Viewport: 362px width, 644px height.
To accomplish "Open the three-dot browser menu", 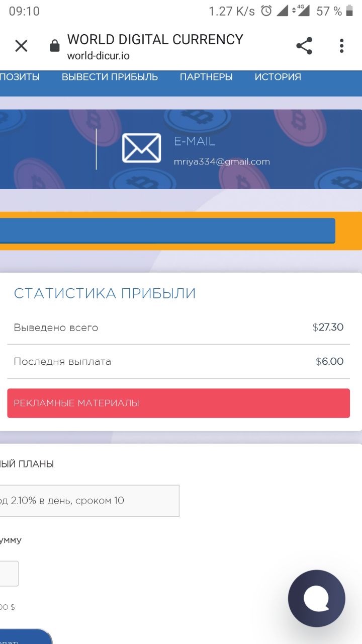I will [x=341, y=46].
